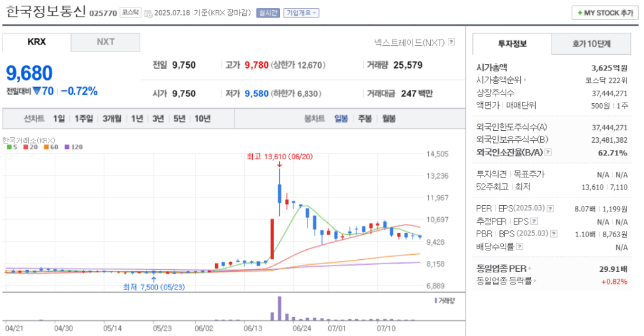The image size is (644, 336).
Task: Click the 06/13 date label on chart axis
Action: click(x=253, y=328)
